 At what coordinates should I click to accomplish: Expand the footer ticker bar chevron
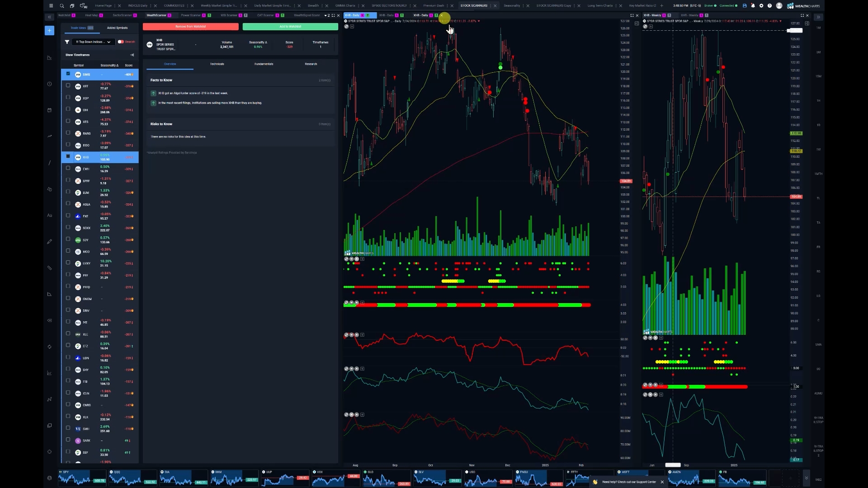[x=806, y=478]
